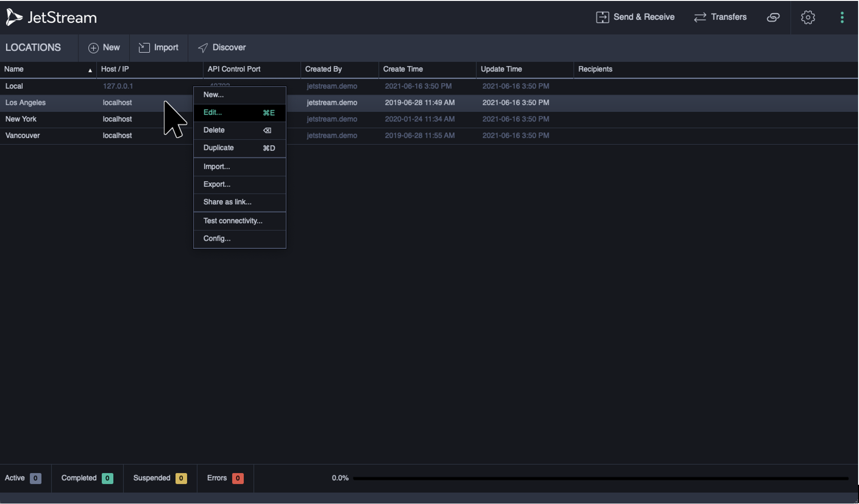Choose Edit... in the context menu

click(240, 113)
